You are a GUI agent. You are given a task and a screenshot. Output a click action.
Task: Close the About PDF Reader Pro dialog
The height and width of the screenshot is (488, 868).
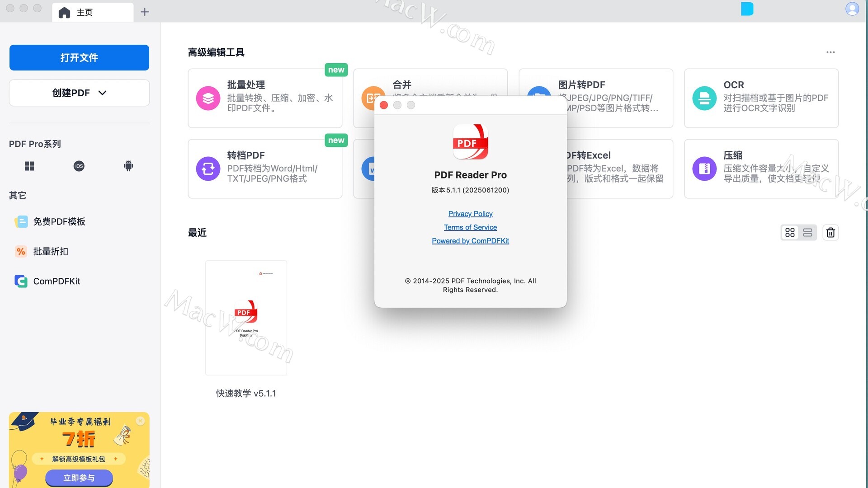tap(384, 105)
